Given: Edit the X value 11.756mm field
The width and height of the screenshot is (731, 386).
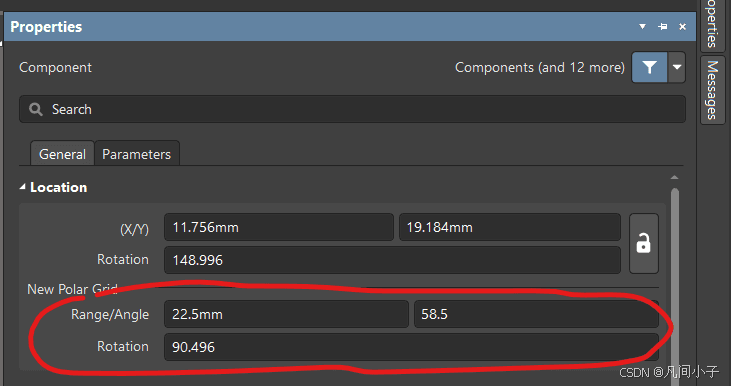Looking at the screenshot, I should tap(279, 227).
